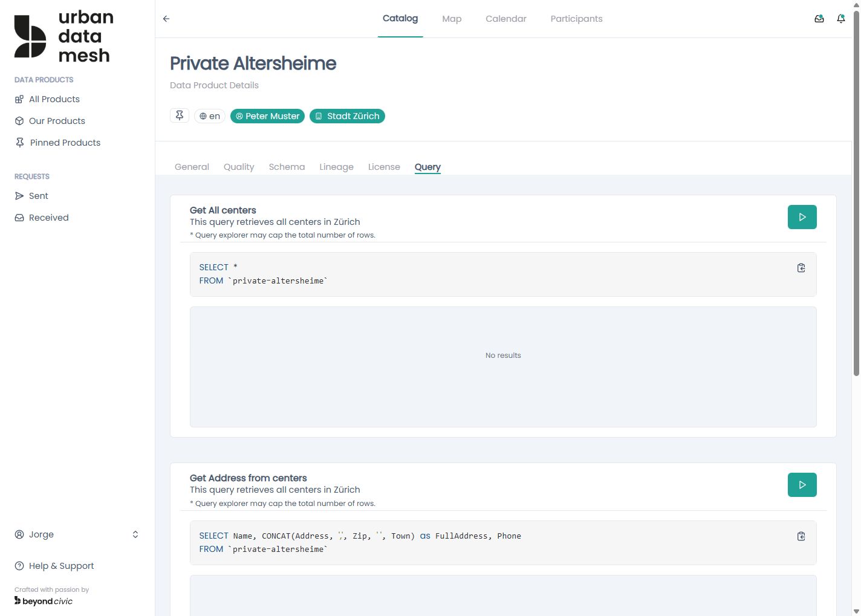Open the Quality sub-tab
Viewport: 861px width, 616px height.
pos(239,167)
